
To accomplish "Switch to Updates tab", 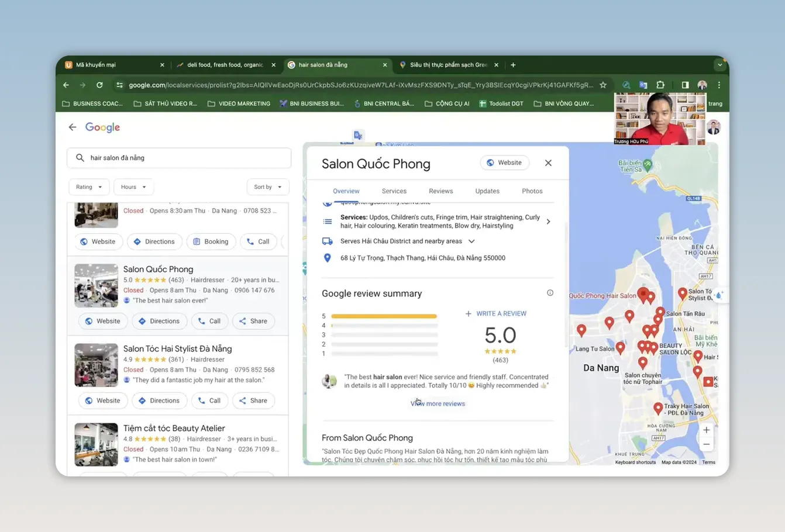I will (x=487, y=191).
